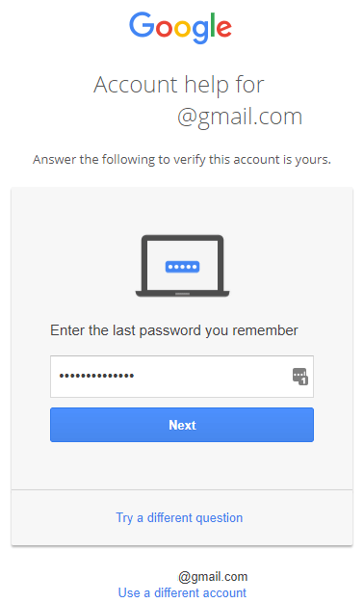
Task: Open the password manager icon in the field
Action: (x=300, y=377)
